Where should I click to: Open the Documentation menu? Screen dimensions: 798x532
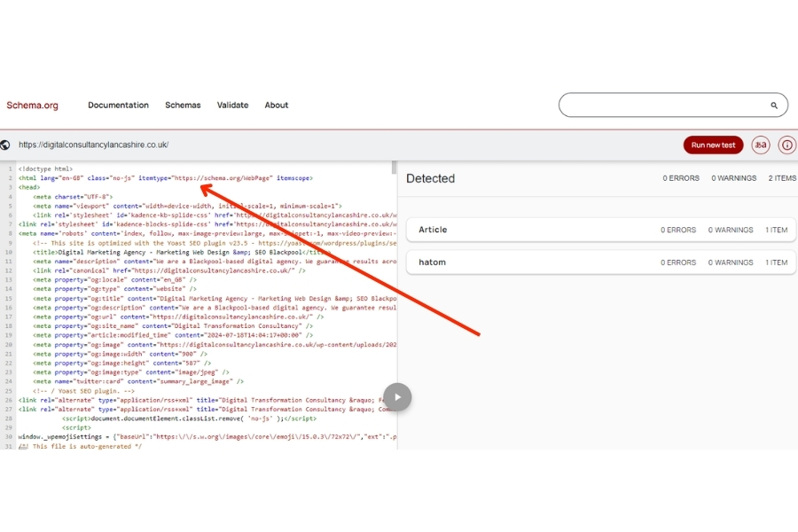[x=118, y=105]
